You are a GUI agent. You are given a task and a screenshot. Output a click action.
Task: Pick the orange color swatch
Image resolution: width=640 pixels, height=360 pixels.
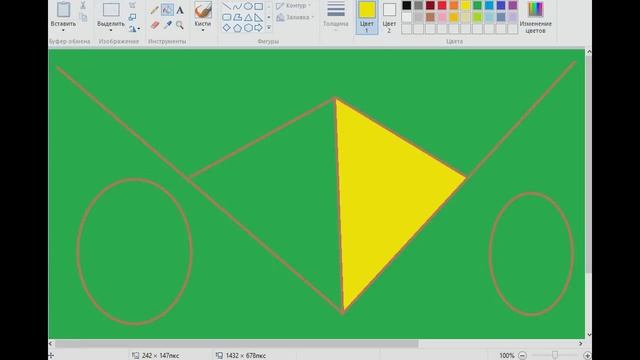454,5
